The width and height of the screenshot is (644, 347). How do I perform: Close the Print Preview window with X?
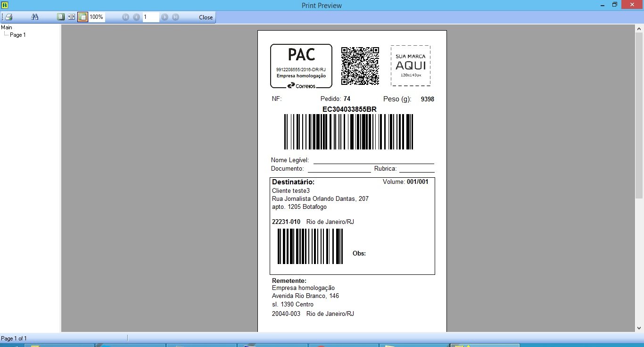(x=633, y=5)
